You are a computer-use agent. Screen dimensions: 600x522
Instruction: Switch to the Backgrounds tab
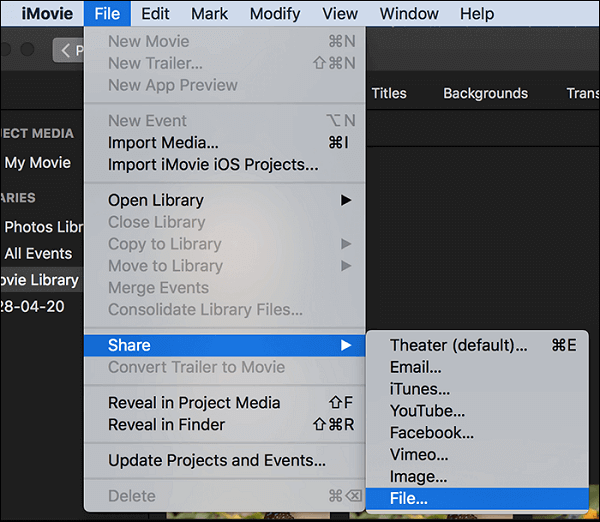pos(485,93)
